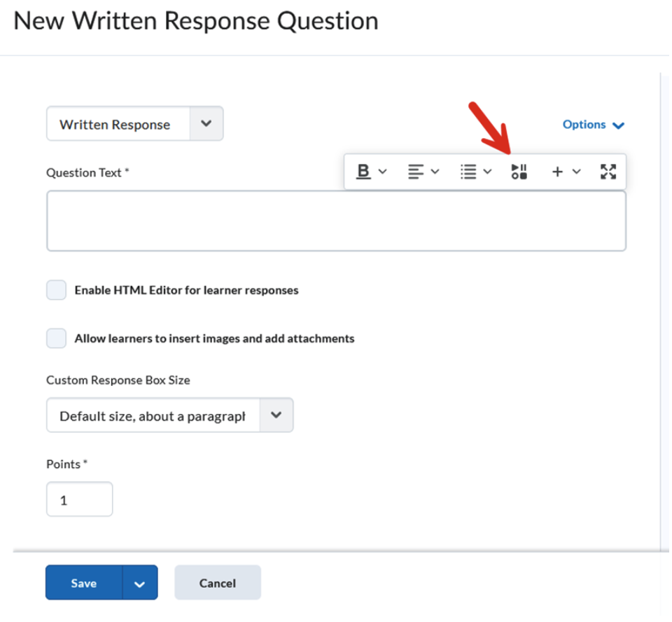Open the Insert Stuff media icon
672x622 pixels.
(x=519, y=172)
